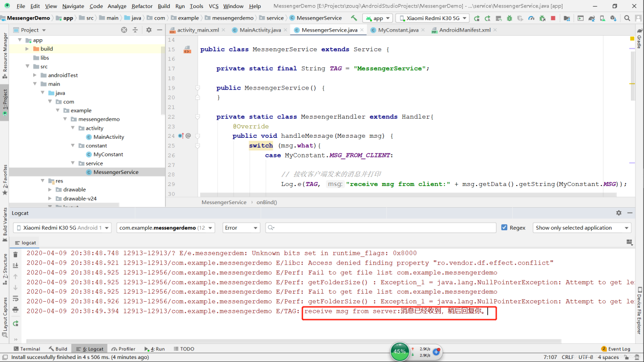Open the AVD Manager toolbar icon
Screen dimensions: 644x362
click(x=603, y=18)
